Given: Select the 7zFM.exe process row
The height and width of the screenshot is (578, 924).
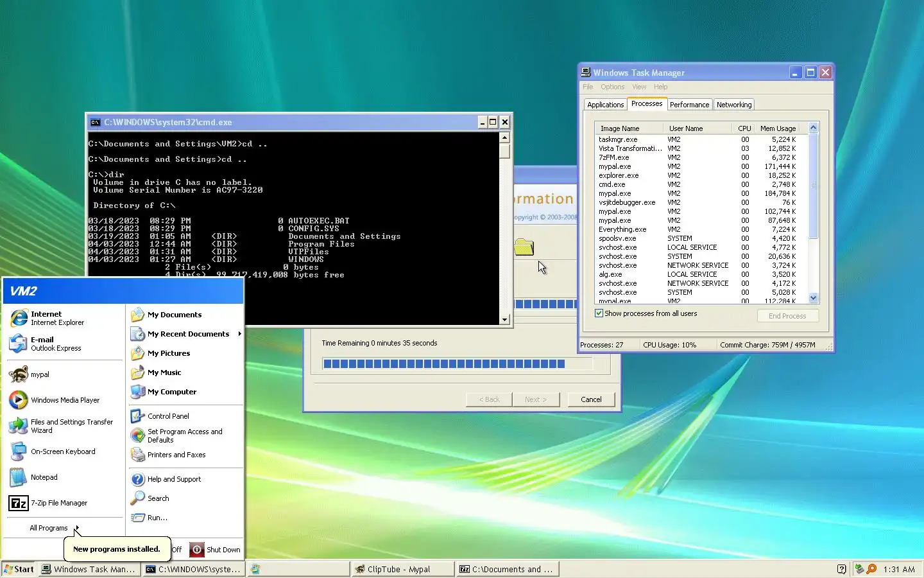Looking at the screenshot, I should click(x=701, y=157).
